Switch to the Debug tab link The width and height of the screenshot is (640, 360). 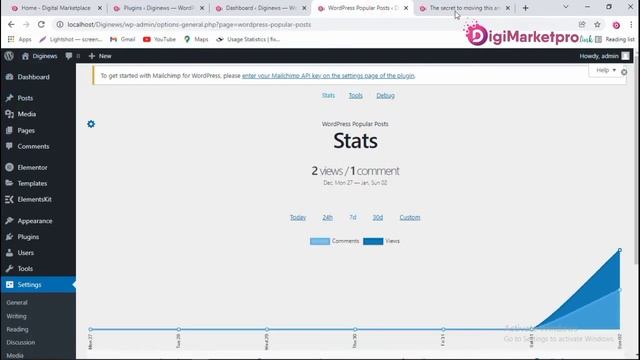(385, 95)
